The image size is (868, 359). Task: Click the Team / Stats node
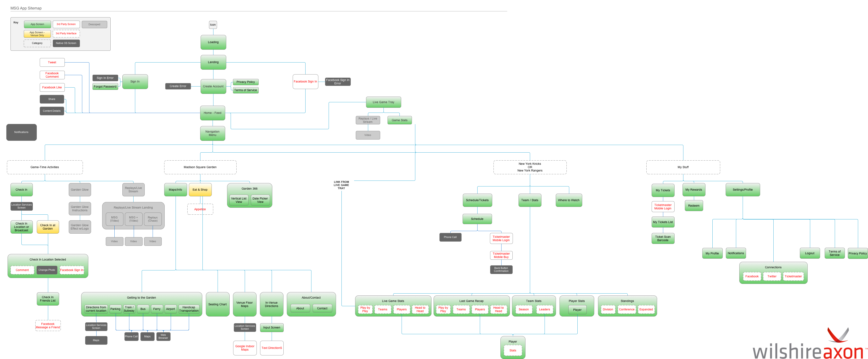(530, 200)
